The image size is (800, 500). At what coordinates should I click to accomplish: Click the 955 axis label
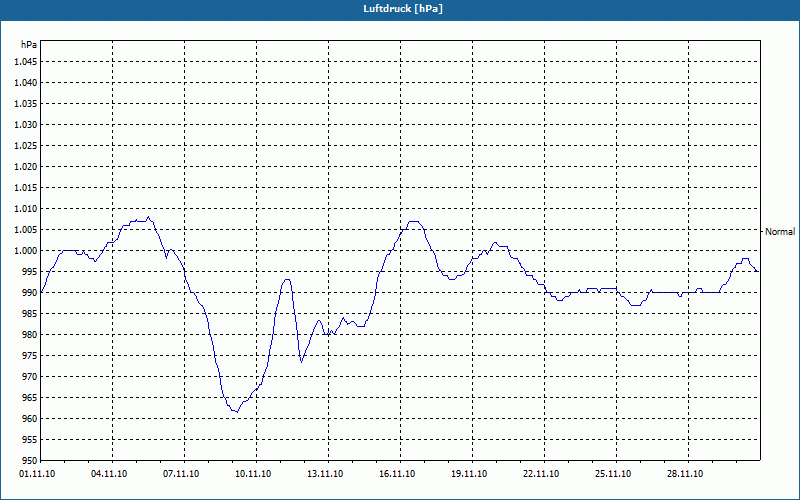click(31, 440)
